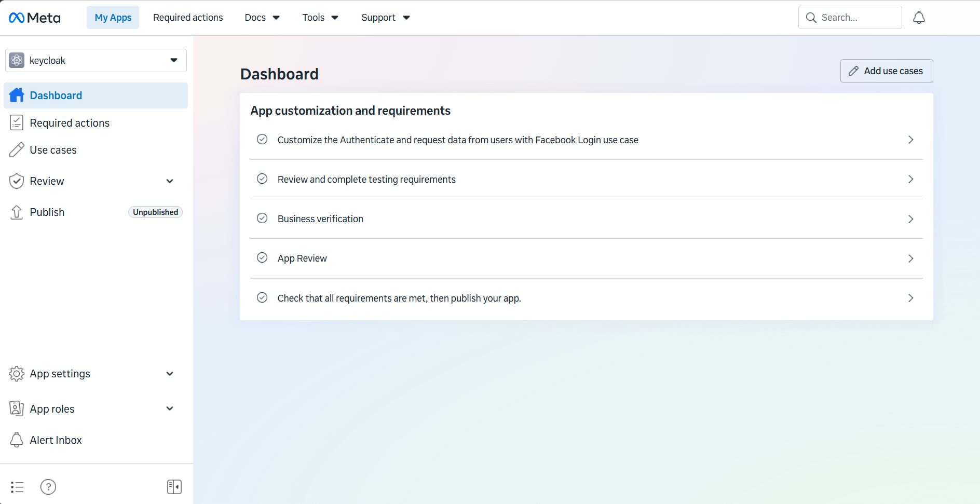Focus the Search input field

click(850, 18)
